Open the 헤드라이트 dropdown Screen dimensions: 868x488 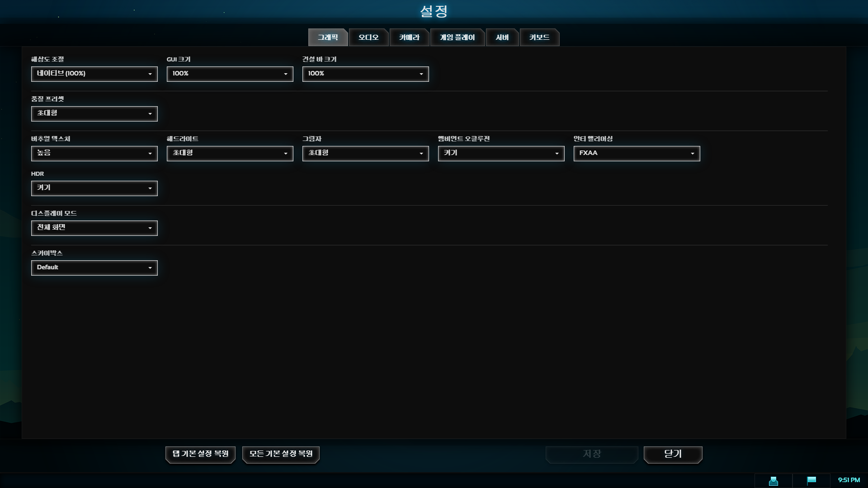[230, 153]
